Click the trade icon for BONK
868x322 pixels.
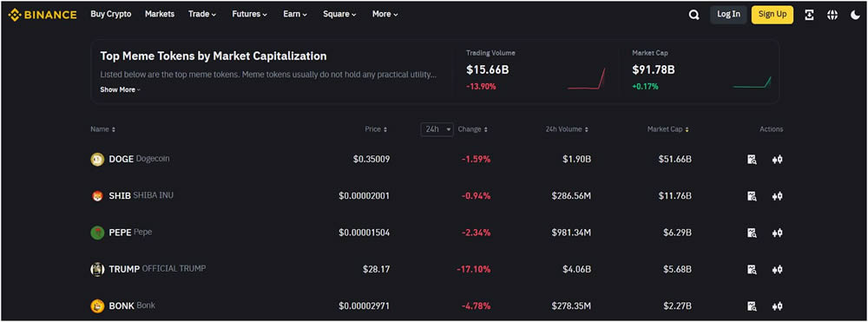point(777,306)
